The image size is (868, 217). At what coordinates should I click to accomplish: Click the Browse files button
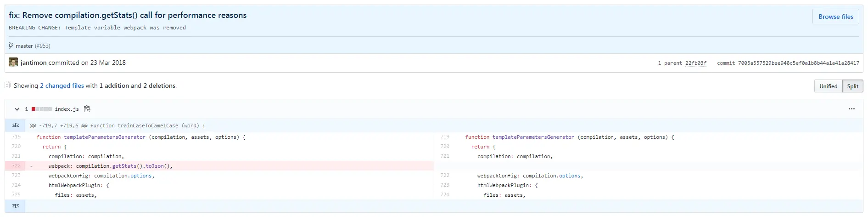click(835, 17)
